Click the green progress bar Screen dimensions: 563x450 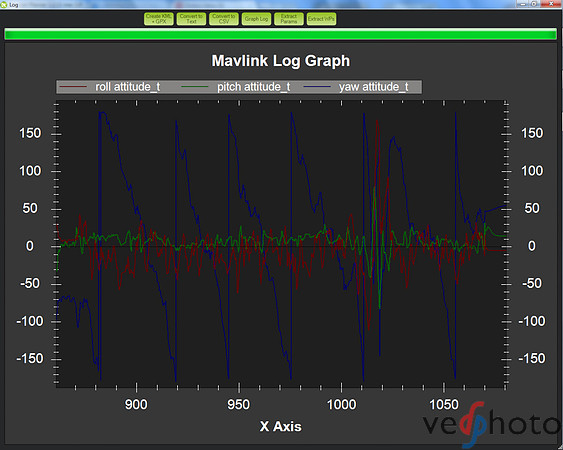280,34
